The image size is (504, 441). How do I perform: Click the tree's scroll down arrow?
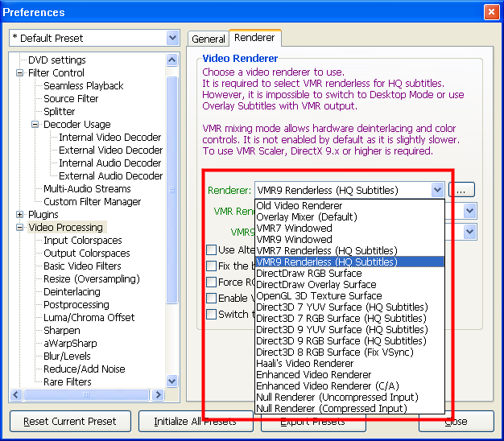172,381
